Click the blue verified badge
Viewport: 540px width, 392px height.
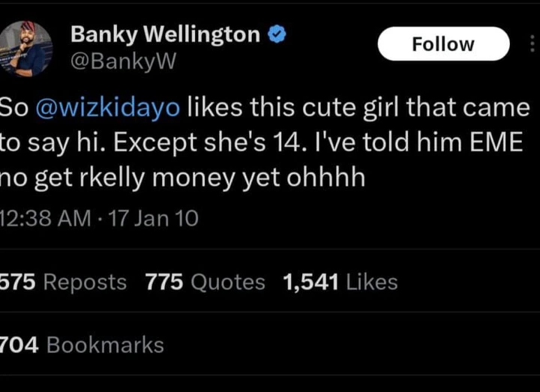pos(277,34)
